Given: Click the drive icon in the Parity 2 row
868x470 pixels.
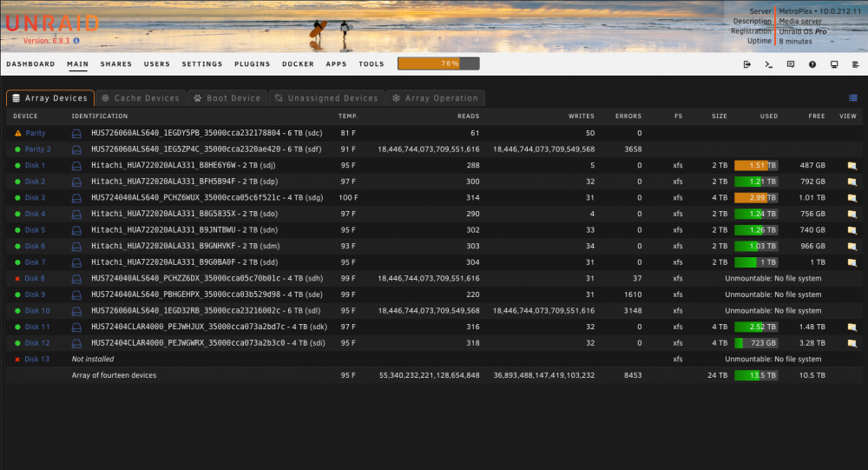Looking at the screenshot, I should tap(76, 149).
